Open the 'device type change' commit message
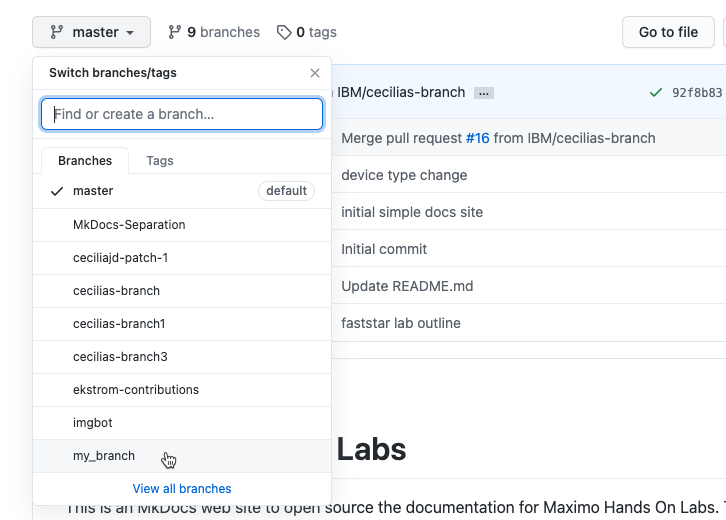 click(x=404, y=175)
